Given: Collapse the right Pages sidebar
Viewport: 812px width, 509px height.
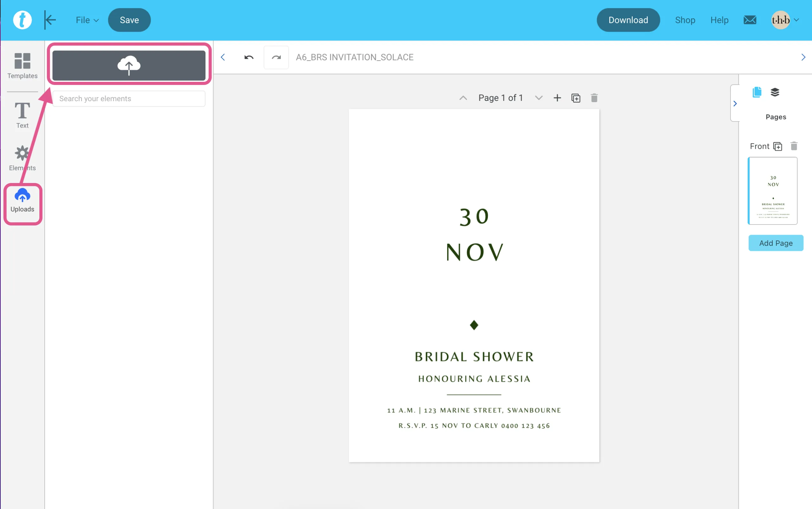Looking at the screenshot, I should [x=735, y=104].
